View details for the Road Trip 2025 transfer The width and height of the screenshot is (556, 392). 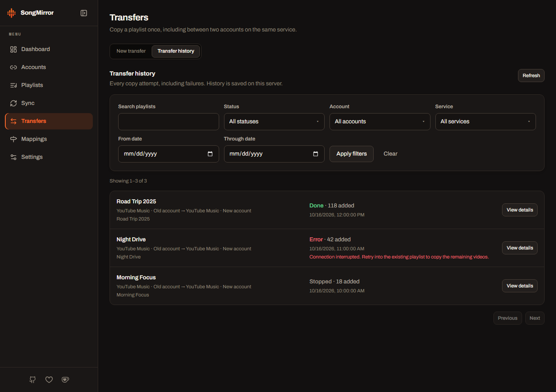520,210
